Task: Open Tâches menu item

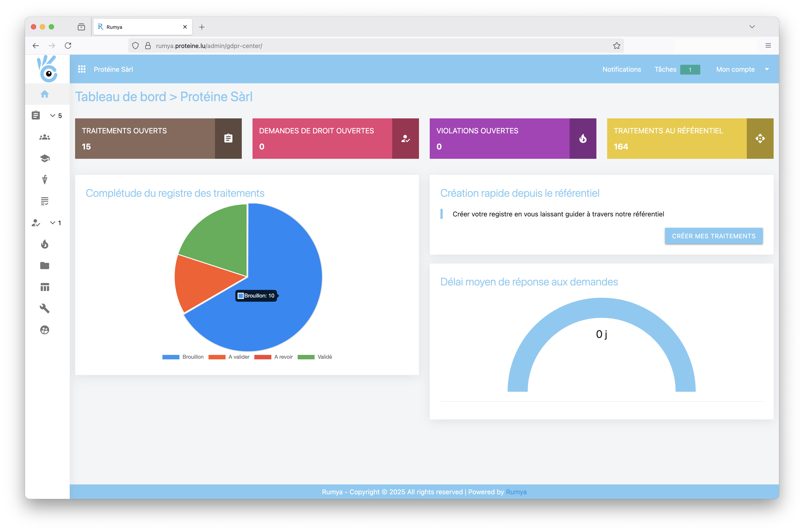Action: click(665, 69)
